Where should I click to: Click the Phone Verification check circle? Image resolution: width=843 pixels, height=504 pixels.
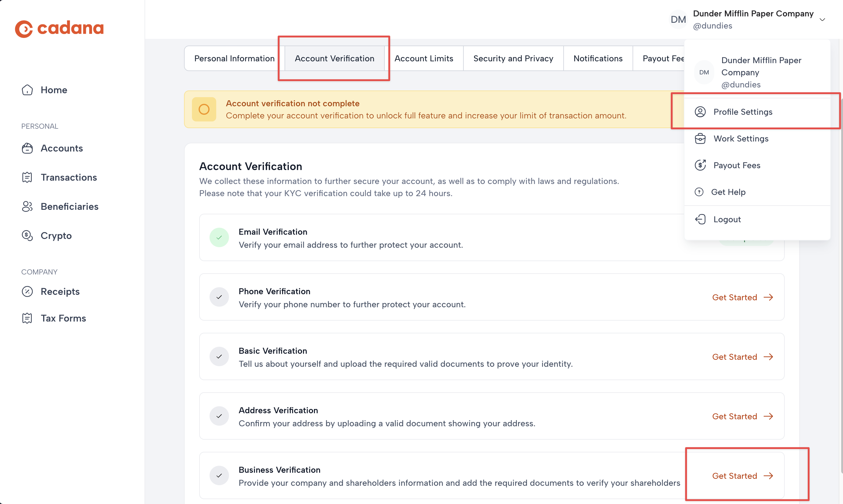[219, 297]
